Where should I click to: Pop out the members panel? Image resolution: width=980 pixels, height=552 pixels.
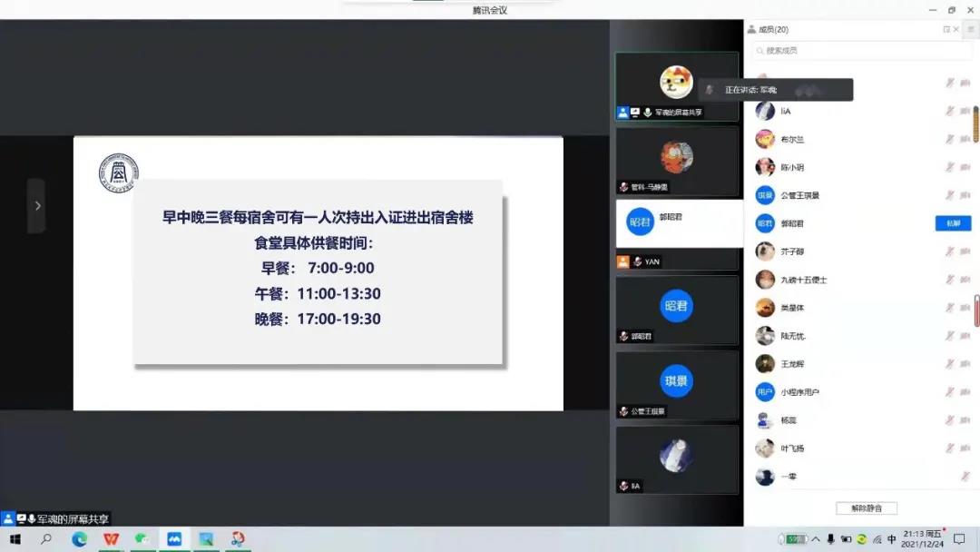click(946, 29)
